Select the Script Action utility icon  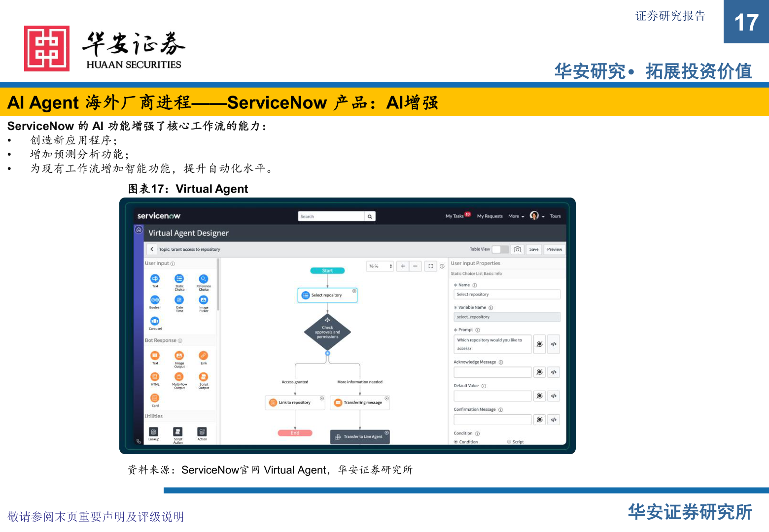pos(178,432)
